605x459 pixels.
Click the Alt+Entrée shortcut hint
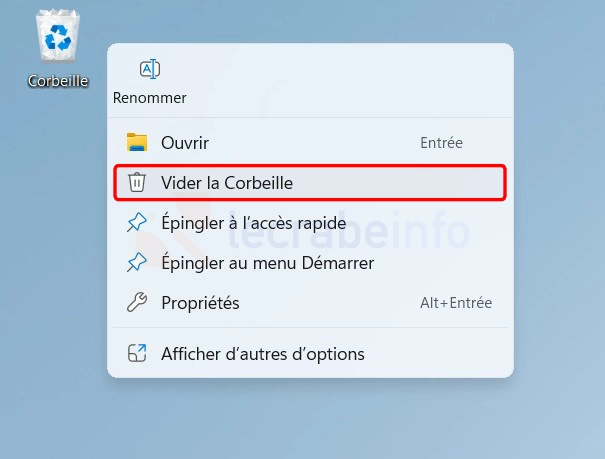pyautogui.click(x=456, y=302)
